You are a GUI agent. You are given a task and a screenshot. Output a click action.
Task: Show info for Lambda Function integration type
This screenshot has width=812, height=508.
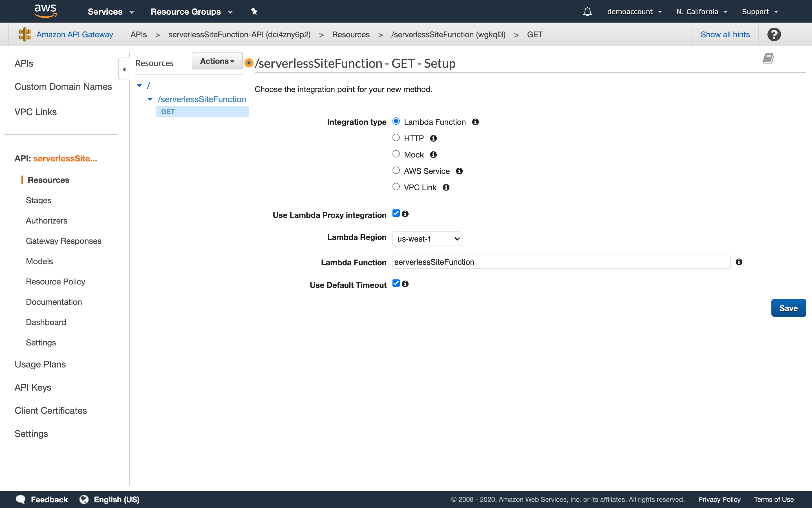pyautogui.click(x=475, y=122)
